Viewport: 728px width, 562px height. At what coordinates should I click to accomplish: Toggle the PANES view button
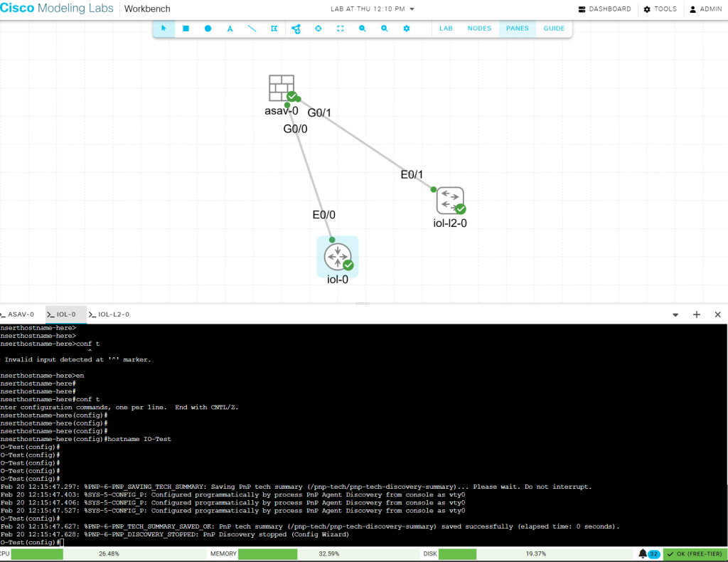point(517,28)
